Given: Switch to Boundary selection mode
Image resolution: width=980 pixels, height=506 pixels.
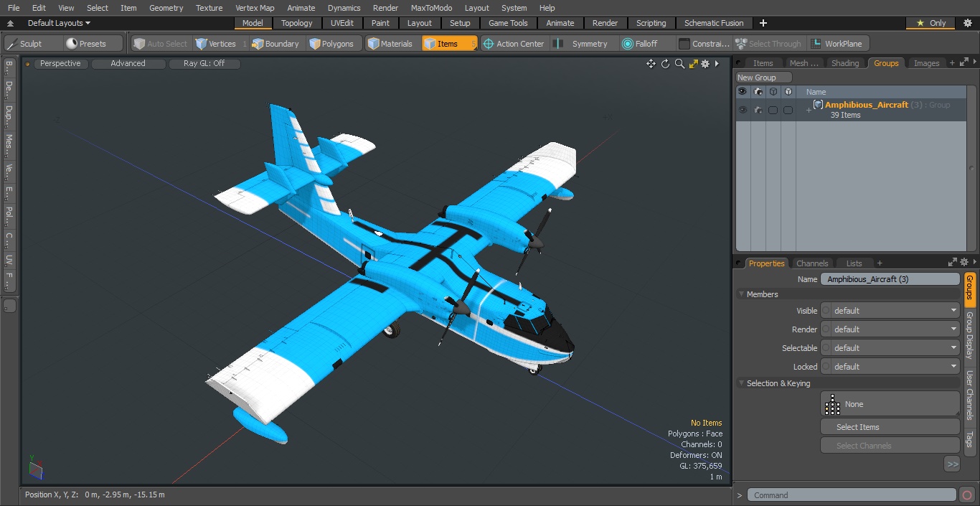Looking at the screenshot, I should coord(275,44).
